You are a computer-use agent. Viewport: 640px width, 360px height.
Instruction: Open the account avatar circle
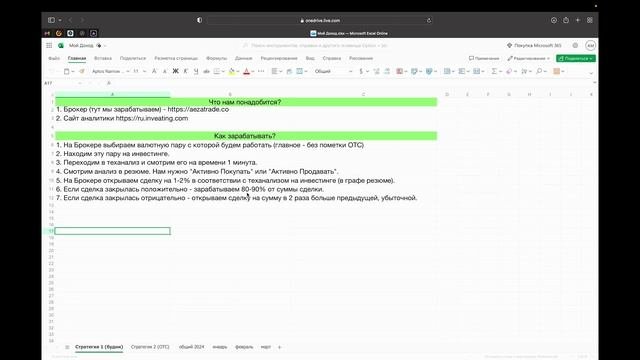click(x=590, y=46)
